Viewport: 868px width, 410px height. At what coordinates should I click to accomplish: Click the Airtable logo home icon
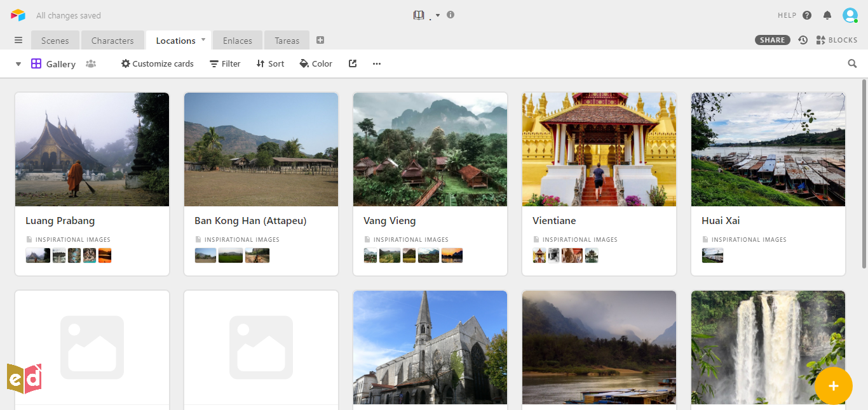click(x=18, y=15)
